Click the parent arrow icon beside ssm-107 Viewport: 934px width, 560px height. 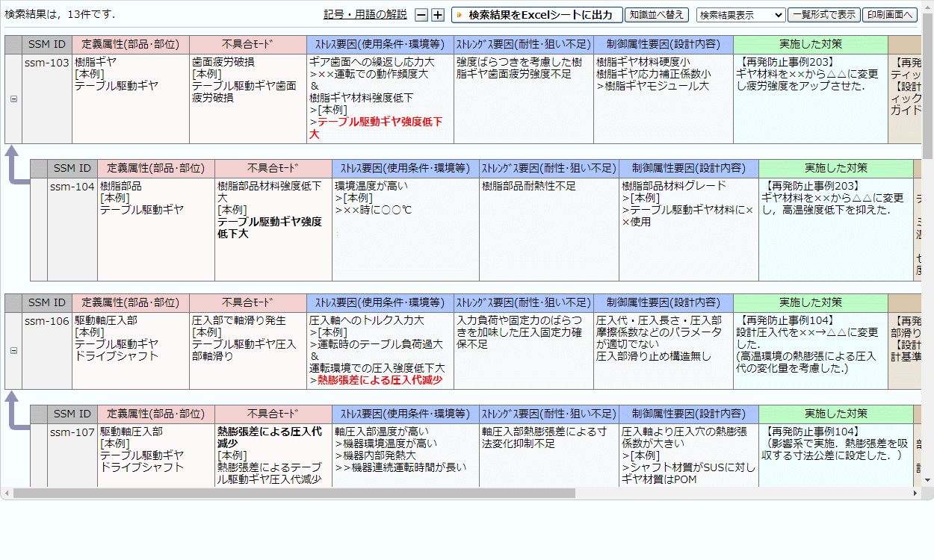(15, 411)
